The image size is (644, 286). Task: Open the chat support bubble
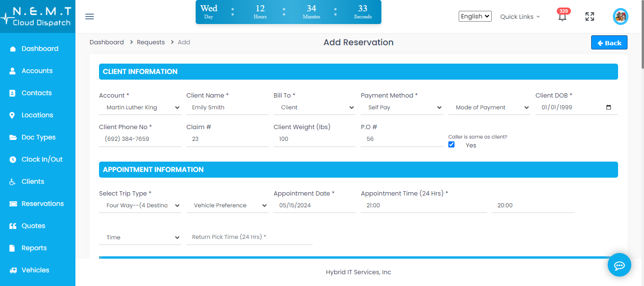pyautogui.click(x=619, y=265)
